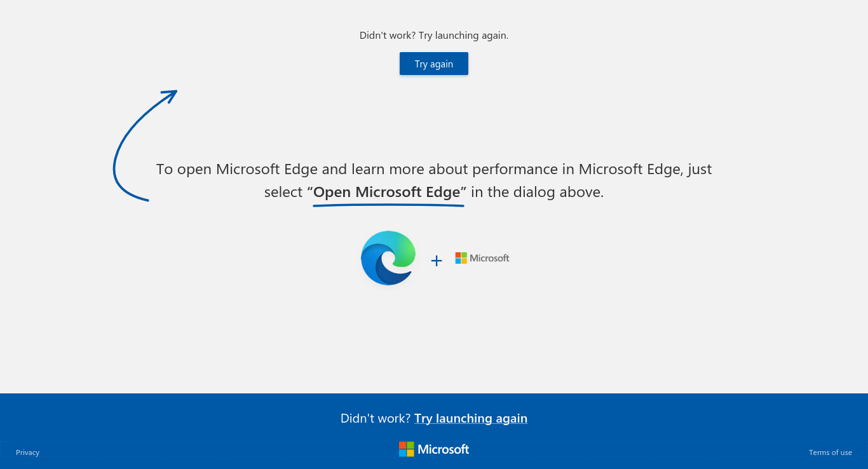Click the "in the dialog above." text
Screen dimensions: 868x469
[x=538, y=192]
